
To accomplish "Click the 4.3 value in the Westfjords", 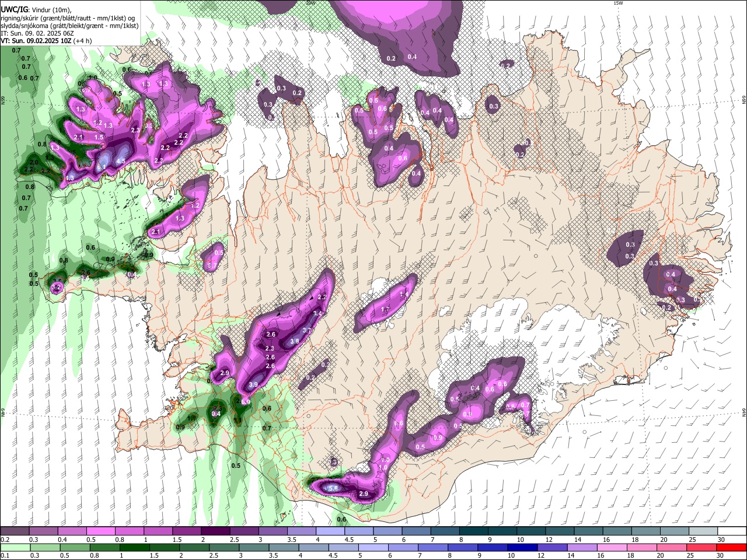I will [x=70, y=177].
